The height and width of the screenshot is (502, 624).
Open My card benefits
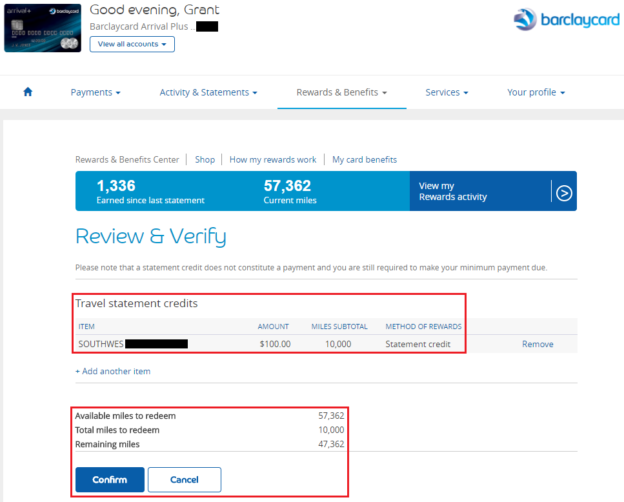pos(365,160)
